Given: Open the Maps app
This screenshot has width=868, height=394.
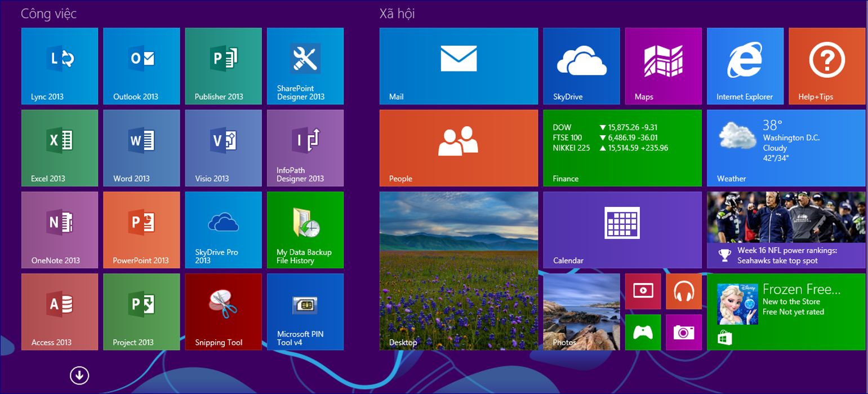Looking at the screenshot, I should pos(663,66).
